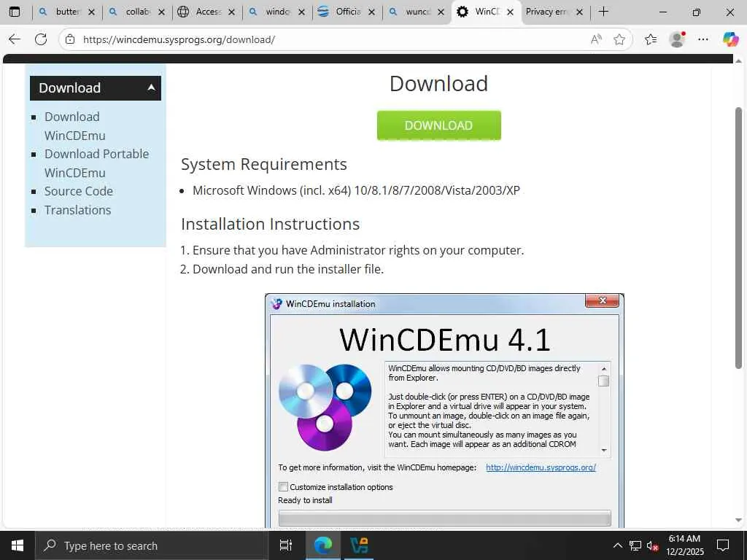Image resolution: width=747 pixels, height=560 pixels.
Task: Close the 'wuncd' tab
Action: click(441, 12)
